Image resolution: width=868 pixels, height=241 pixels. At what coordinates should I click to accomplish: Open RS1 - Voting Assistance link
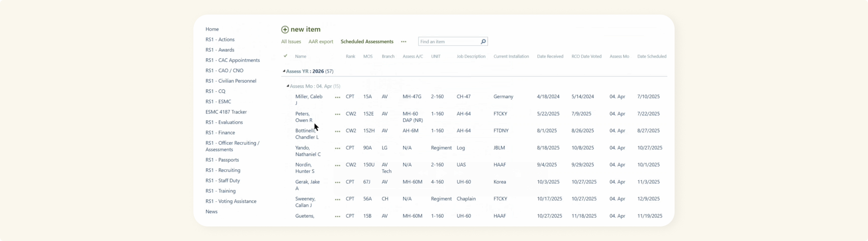point(231,201)
